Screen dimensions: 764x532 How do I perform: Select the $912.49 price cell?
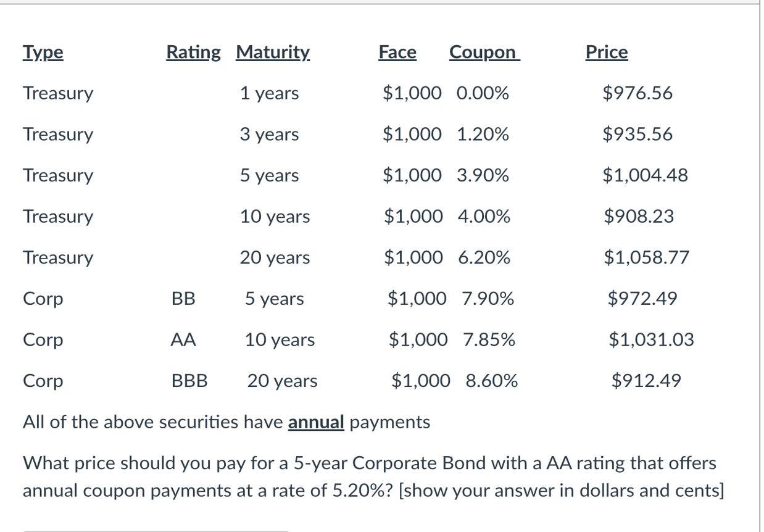point(646,381)
